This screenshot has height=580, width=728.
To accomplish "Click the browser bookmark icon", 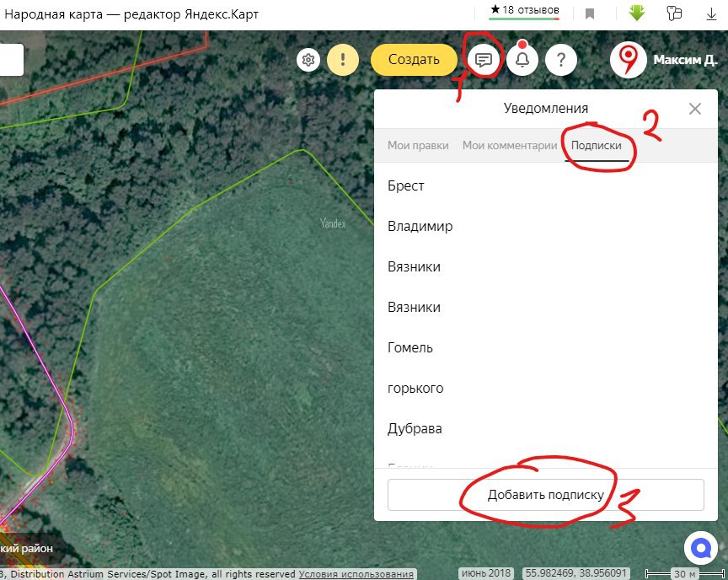I will [x=590, y=14].
